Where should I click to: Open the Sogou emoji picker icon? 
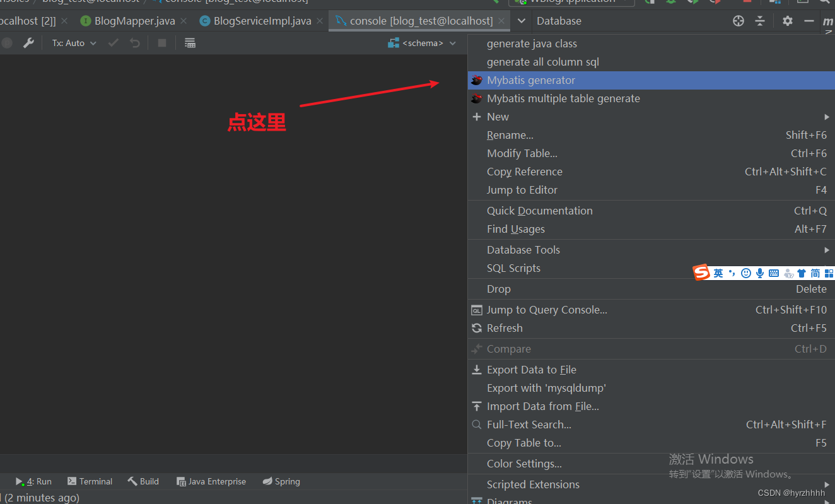point(745,273)
